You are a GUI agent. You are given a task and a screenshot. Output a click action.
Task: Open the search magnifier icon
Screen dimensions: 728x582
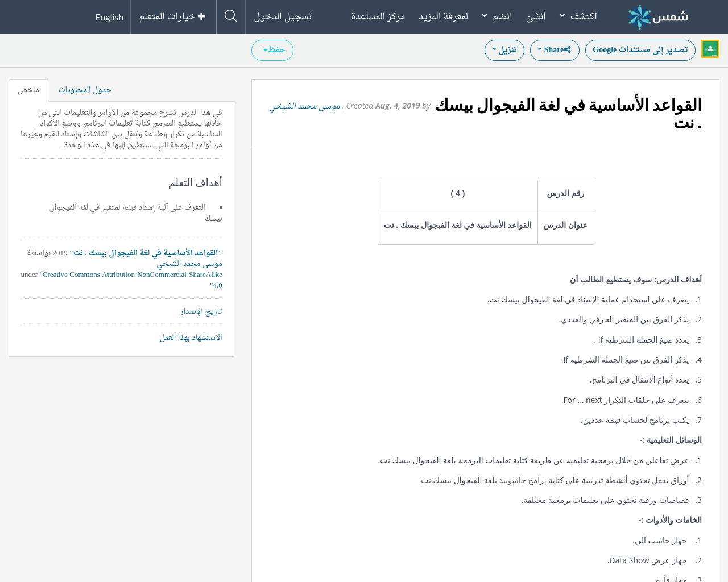230,16
